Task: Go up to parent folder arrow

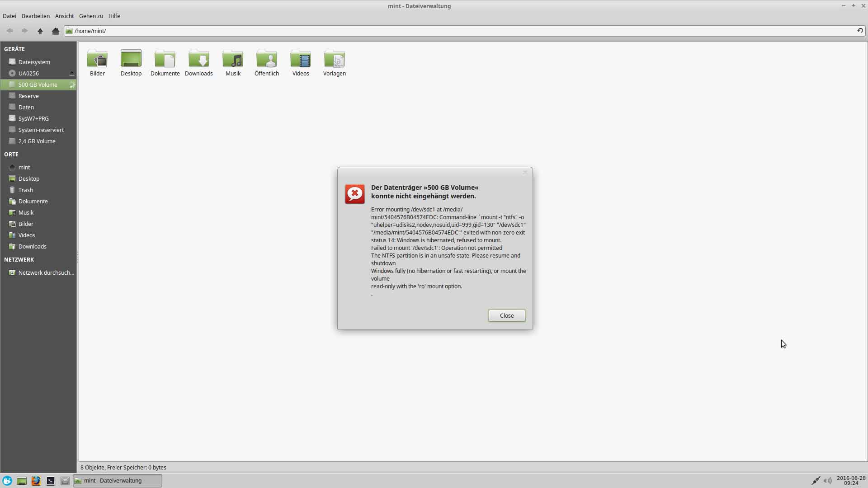Action: (x=40, y=31)
